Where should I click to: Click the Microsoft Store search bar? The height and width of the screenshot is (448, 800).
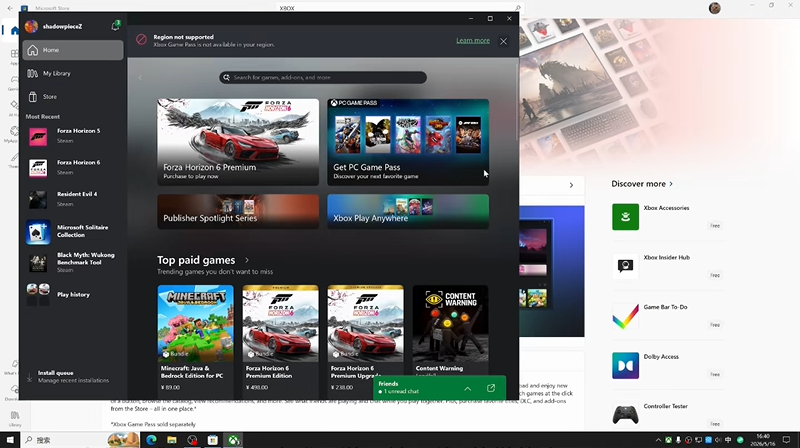click(401, 8)
